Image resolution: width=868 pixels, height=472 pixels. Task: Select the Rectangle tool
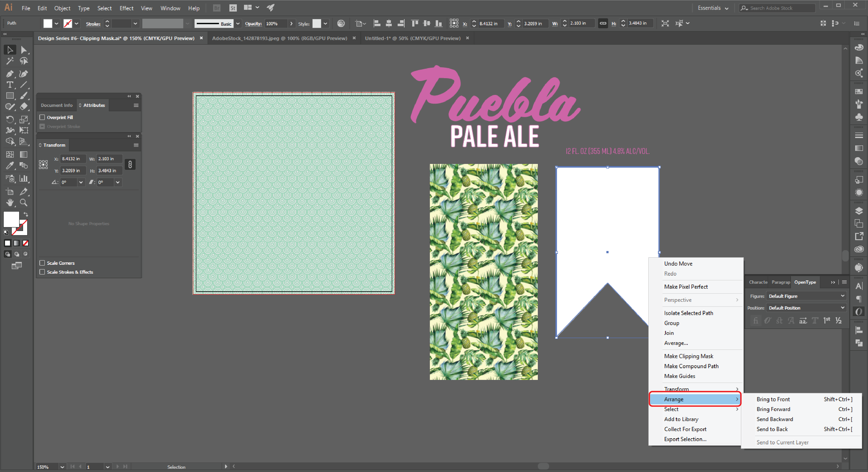(x=10, y=96)
